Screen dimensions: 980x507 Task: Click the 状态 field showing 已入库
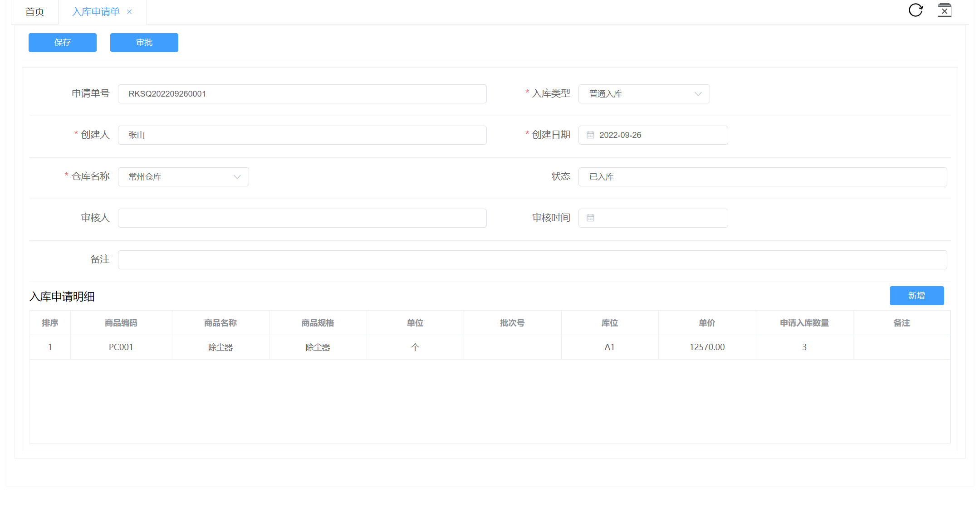762,177
